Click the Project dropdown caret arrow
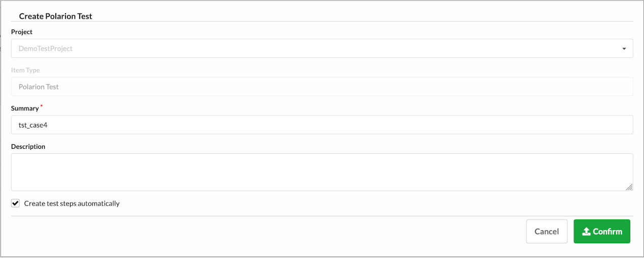 [x=624, y=49]
